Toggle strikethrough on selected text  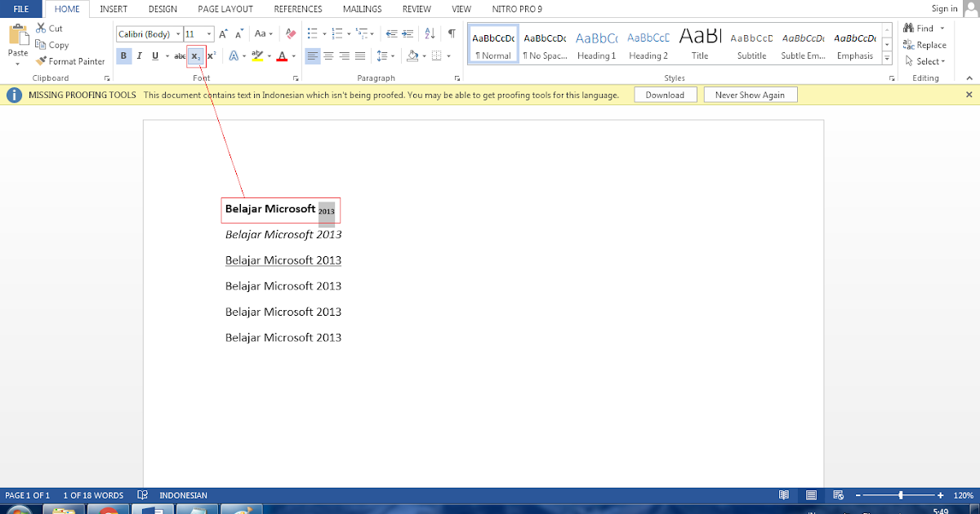[179, 55]
